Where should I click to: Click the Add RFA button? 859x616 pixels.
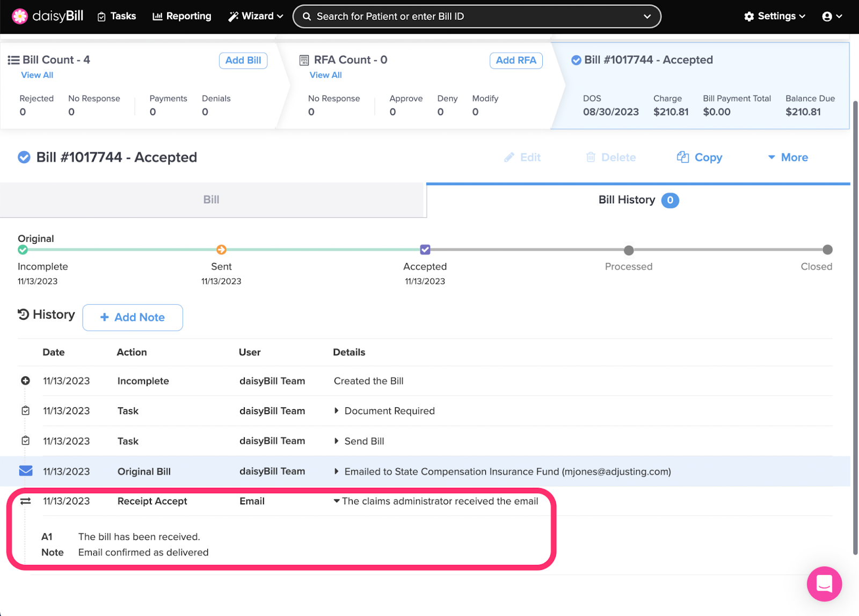(516, 61)
